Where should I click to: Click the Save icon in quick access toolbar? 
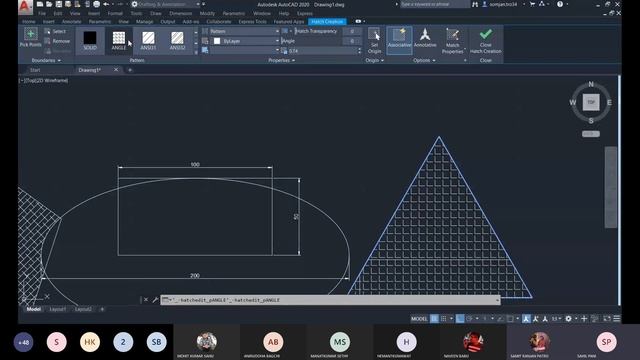(59, 4)
